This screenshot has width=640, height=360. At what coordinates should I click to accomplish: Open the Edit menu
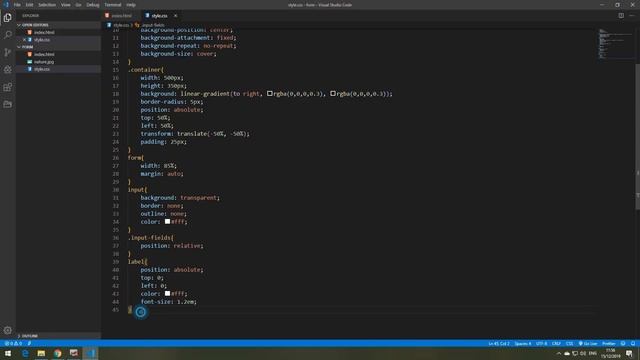[29, 5]
